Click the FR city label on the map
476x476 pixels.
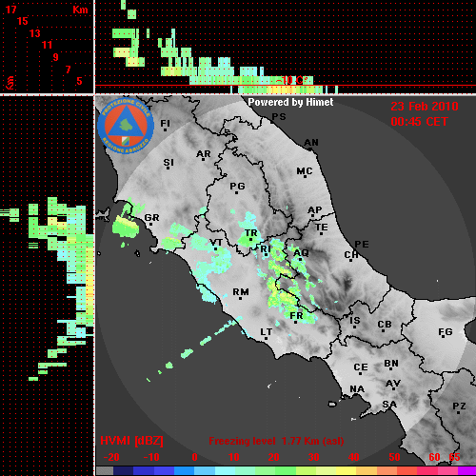pyautogui.click(x=296, y=316)
